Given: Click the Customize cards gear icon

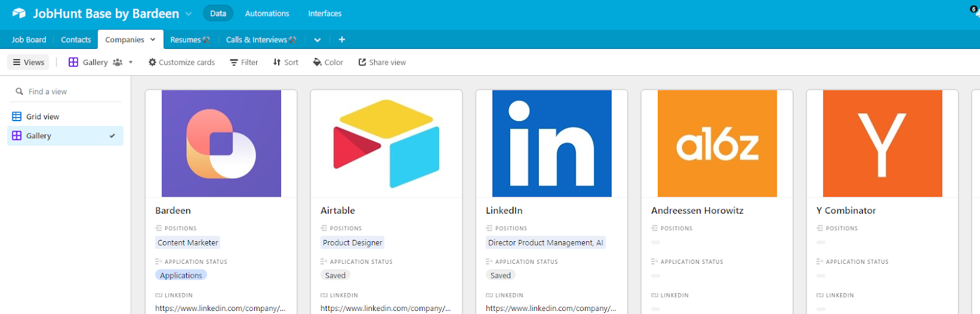Looking at the screenshot, I should (153, 62).
